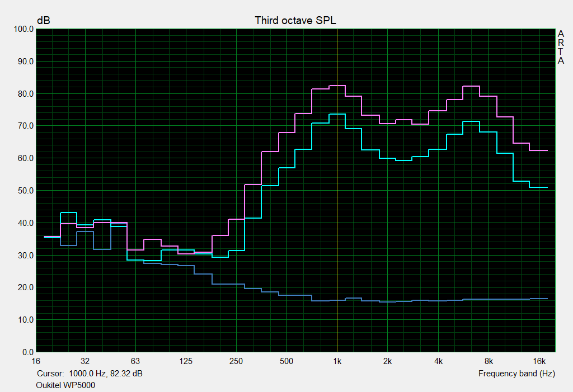The width and height of the screenshot is (573, 392).
Task: Click the 40.0 y-axis value
Action: tap(26, 223)
